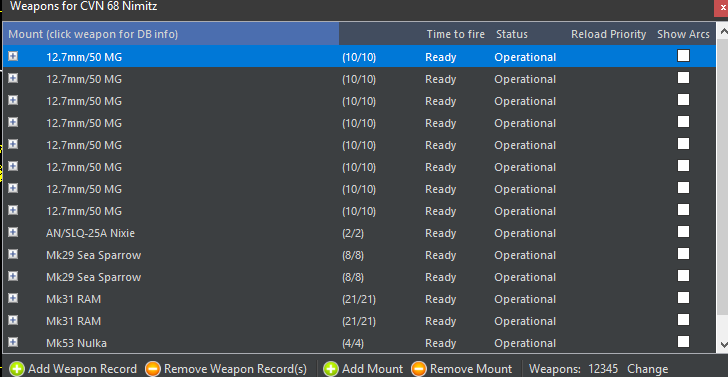
Task: Tick Show Arcs for Mk29 Sea Sparrow below Nixie
Action: tap(683, 254)
